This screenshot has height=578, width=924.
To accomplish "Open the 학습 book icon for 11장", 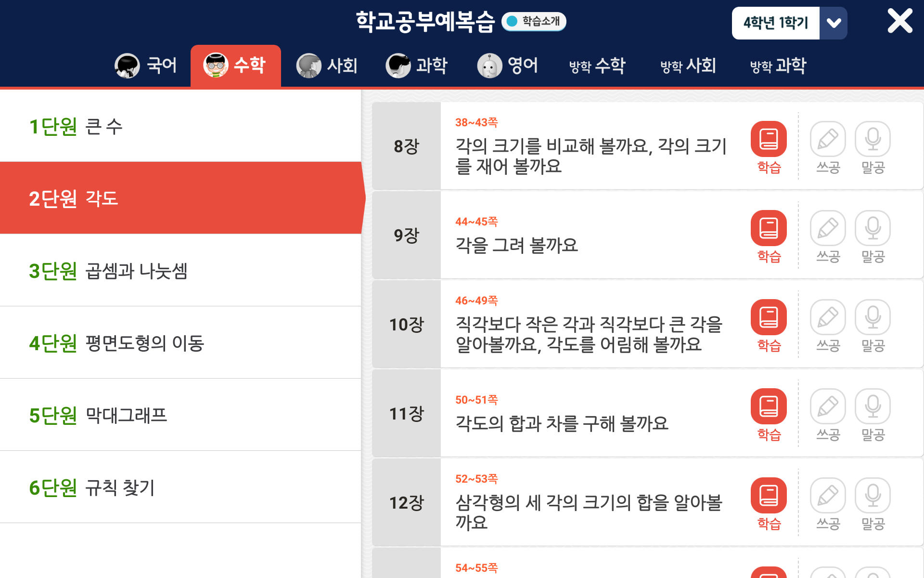I will point(769,407).
